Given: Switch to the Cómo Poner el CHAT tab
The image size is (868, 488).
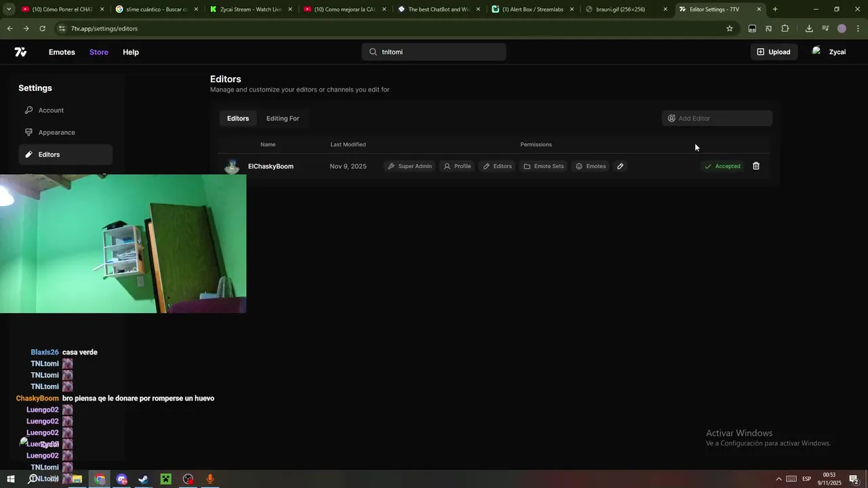Looking at the screenshot, I should coord(62,9).
